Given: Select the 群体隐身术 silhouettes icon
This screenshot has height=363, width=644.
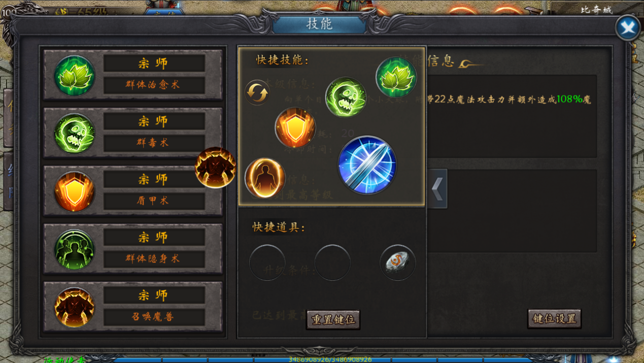Looking at the screenshot, I should tap(75, 249).
